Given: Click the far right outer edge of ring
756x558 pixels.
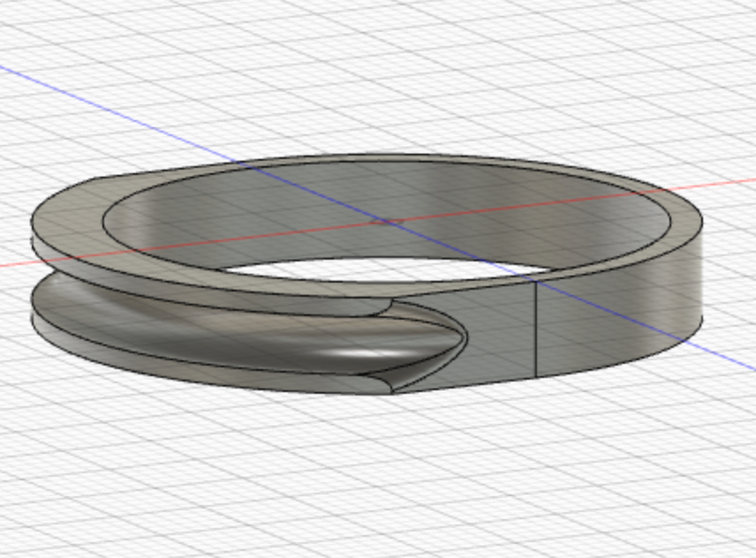Looking at the screenshot, I should [703, 274].
